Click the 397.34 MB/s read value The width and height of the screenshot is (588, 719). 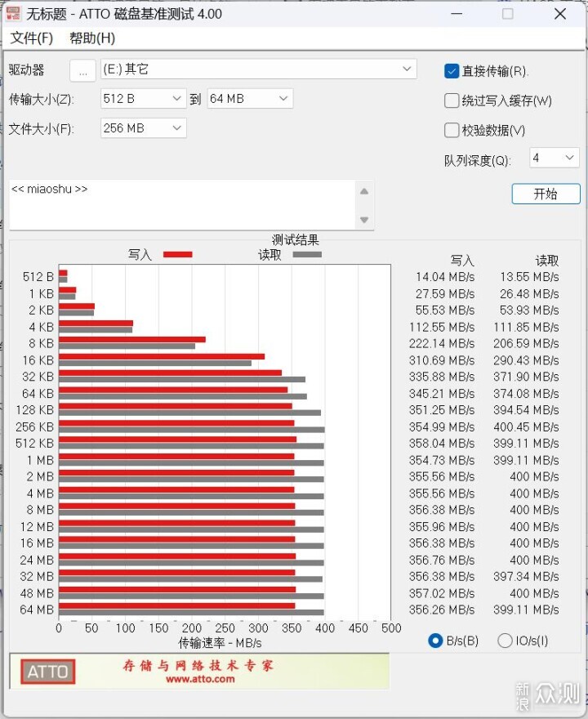(x=526, y=576)
